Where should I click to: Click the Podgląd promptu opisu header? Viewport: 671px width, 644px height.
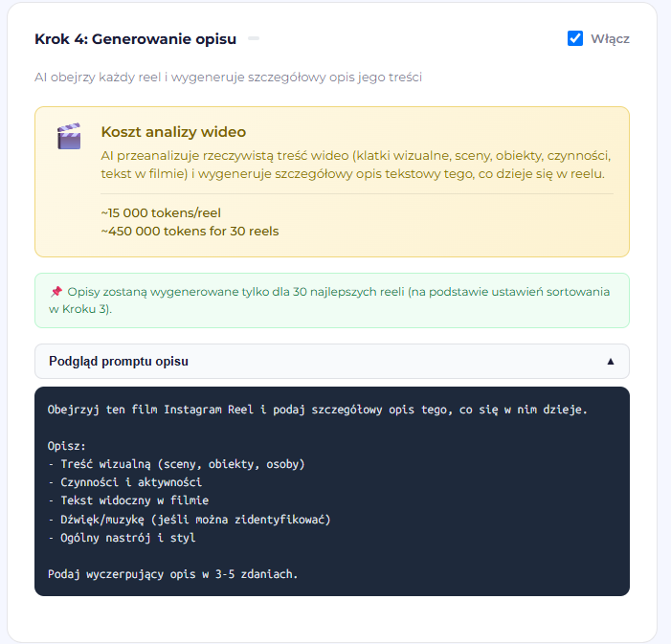coord(331,361)
